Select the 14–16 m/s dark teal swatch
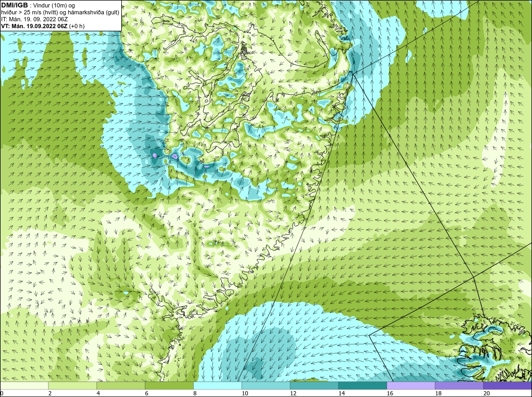This screenshot has width=532, height=397. (363, 385)
